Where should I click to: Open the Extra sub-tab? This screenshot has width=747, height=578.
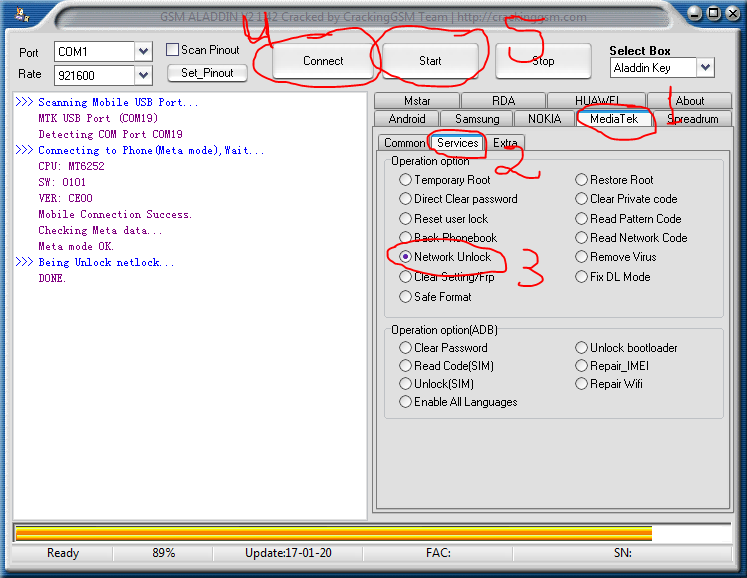point(505,143)
